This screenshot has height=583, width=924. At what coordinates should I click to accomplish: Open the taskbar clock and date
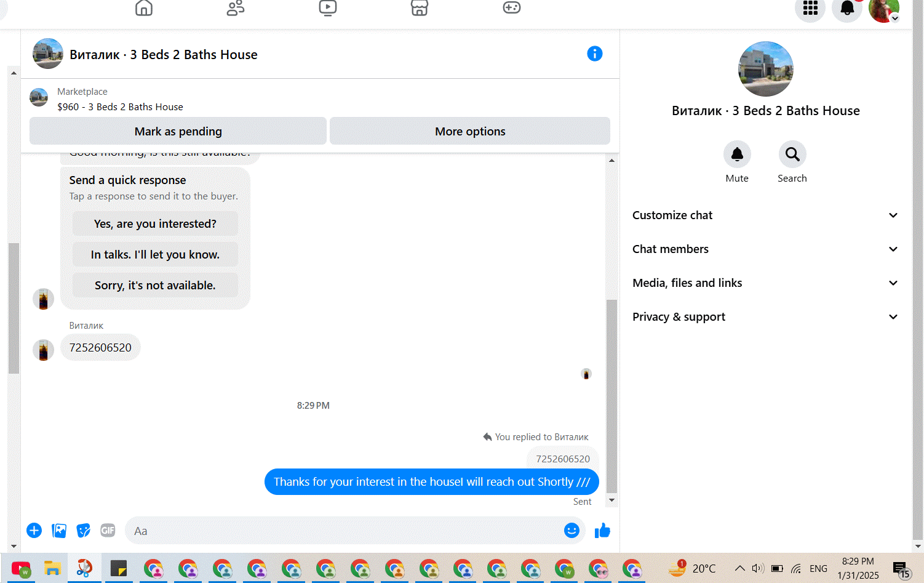point(858,568)
